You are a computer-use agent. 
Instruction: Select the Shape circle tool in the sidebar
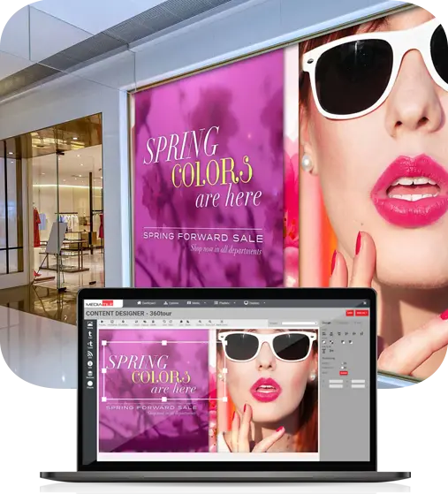click(x=90, y=384)
